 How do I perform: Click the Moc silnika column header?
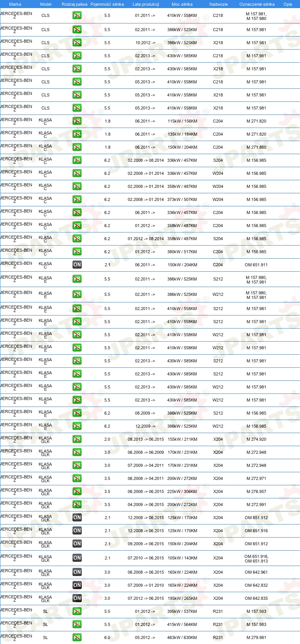182,4
